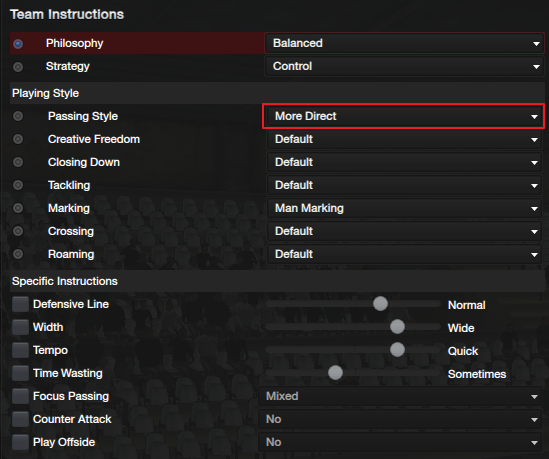549x459 pixels.
Task: Enable the Focus Passing checkbox
Action: tap(20, 396)
